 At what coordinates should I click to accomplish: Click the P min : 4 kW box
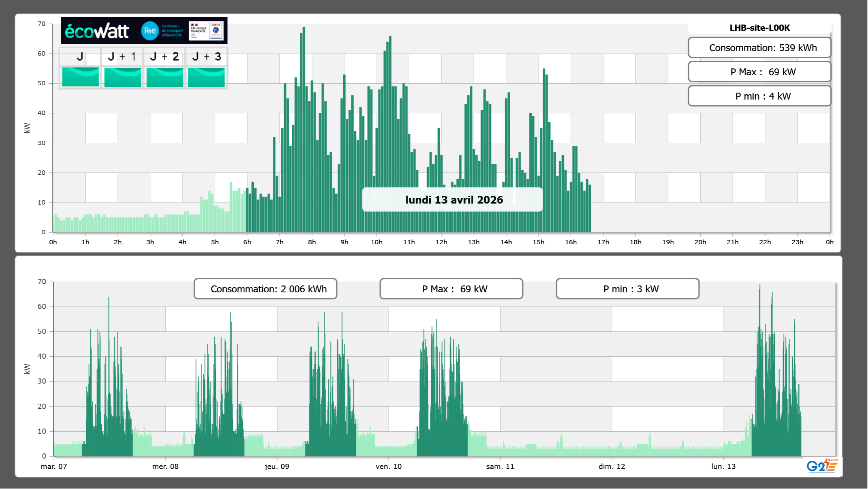pos(759,96)
